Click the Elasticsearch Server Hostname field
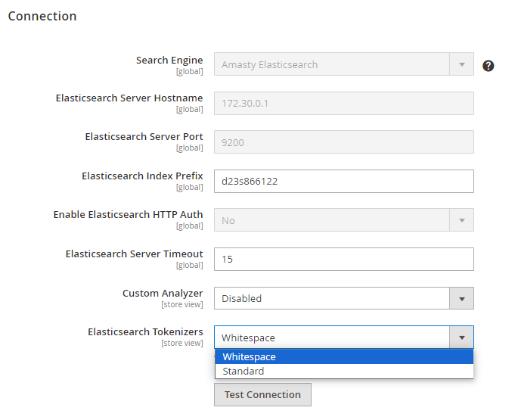518x420 pixels. tap(344, 104)
